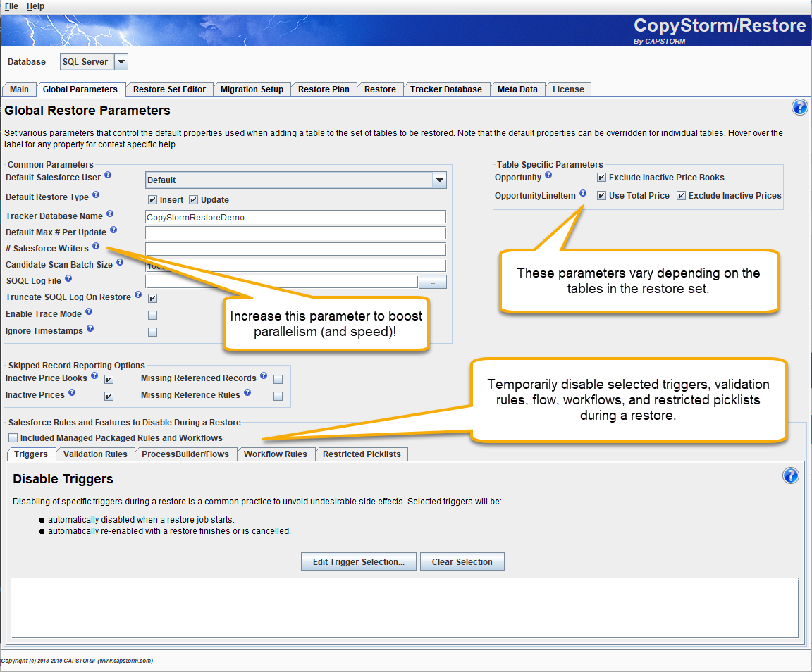Expand Default Salesforce User dropdown
The image size is (812, 672).
click(x=440, y=180)
